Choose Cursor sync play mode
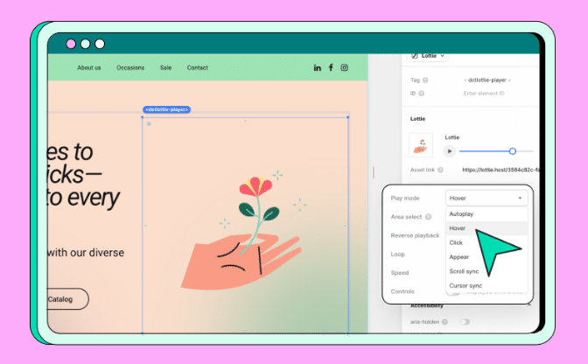 pyautogui.click(x=465, y=285)
